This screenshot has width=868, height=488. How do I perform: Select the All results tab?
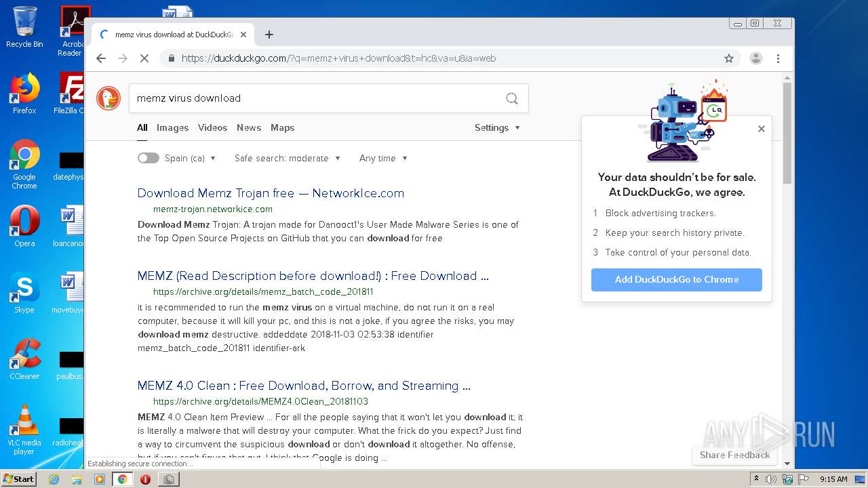pos(142,127)
